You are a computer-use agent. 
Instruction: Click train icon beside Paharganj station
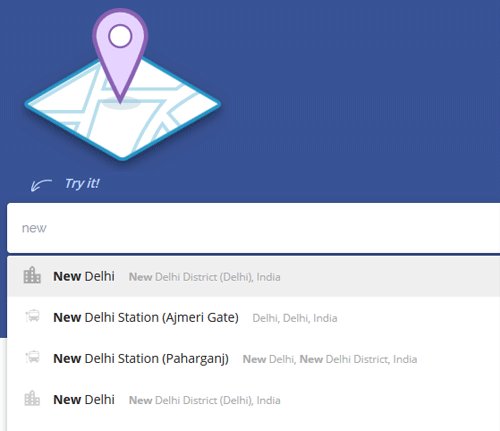coord(33,357)
